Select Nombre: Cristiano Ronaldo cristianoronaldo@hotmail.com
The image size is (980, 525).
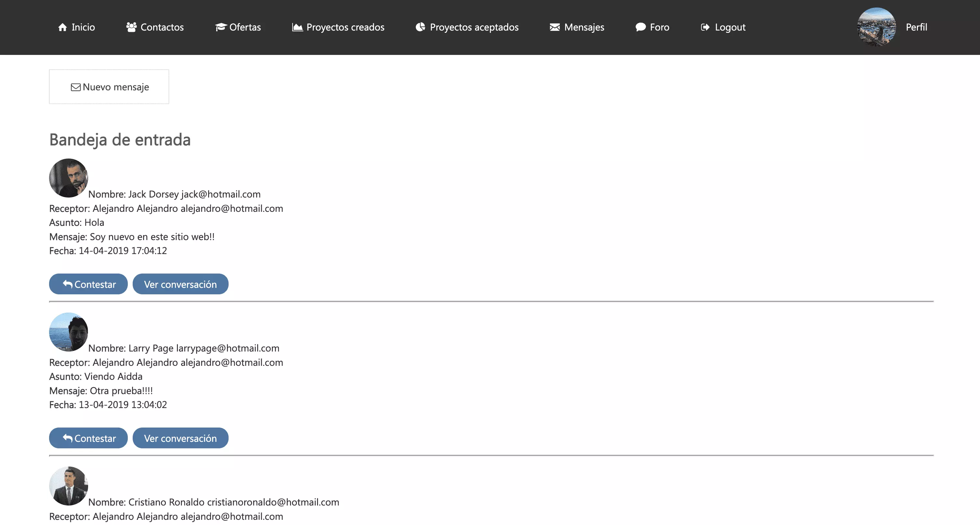point(213,502)
